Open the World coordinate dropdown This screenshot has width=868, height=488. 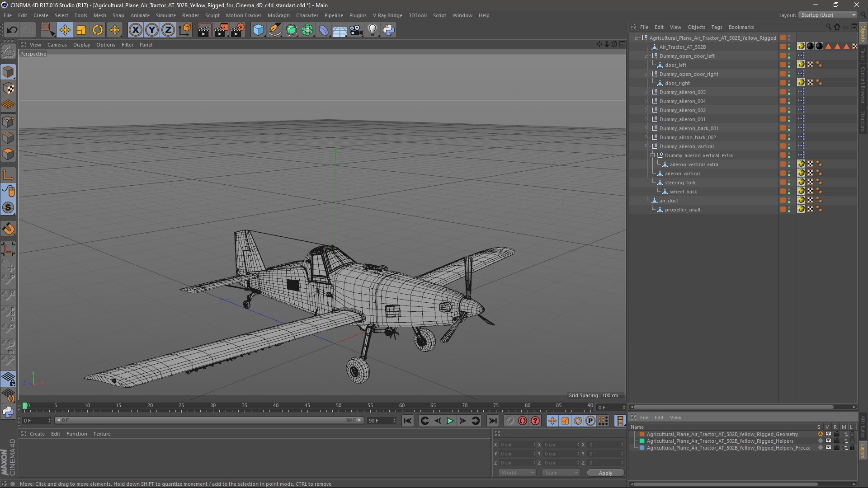(517, 473)
